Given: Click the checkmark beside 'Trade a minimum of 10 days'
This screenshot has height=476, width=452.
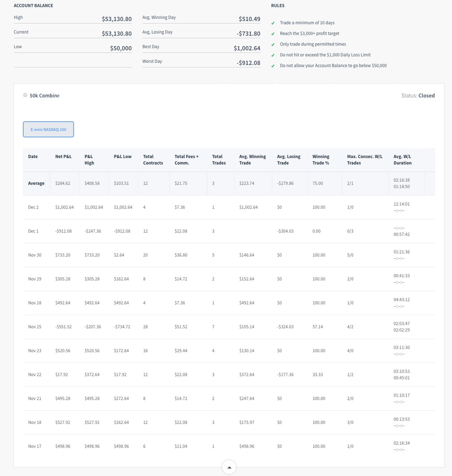Looking at the screenshot, I should [273, 23].
